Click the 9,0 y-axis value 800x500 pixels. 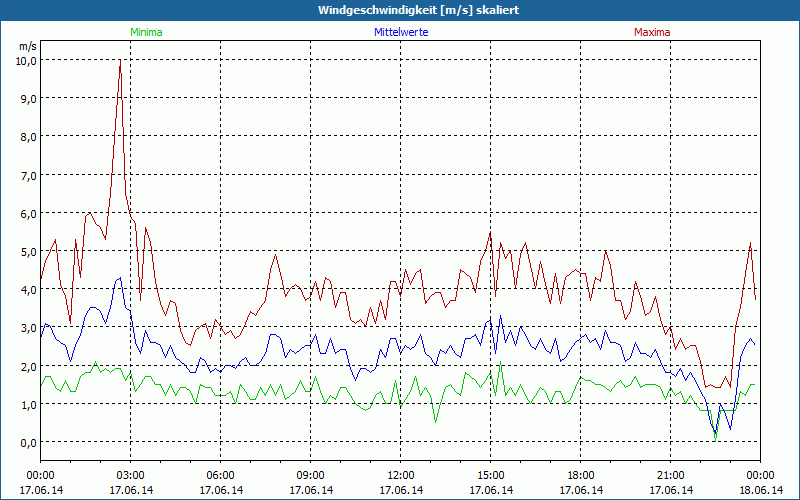click(29, 99)
